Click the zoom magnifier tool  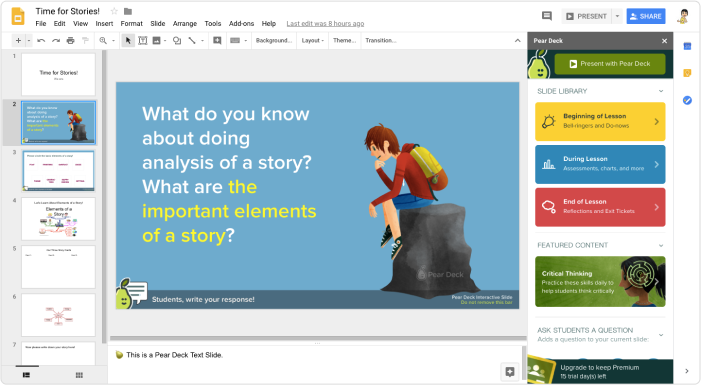[103, 41]
